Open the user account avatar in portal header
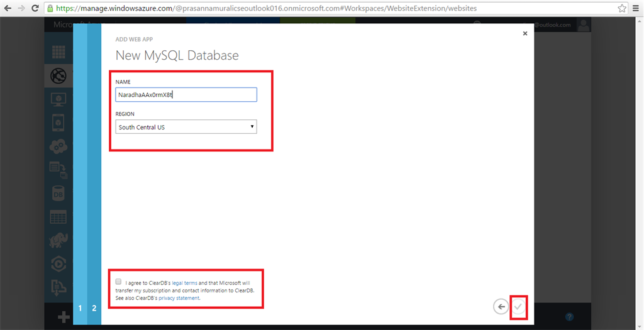Screen dimensions: 644x330 pos(583,25)
